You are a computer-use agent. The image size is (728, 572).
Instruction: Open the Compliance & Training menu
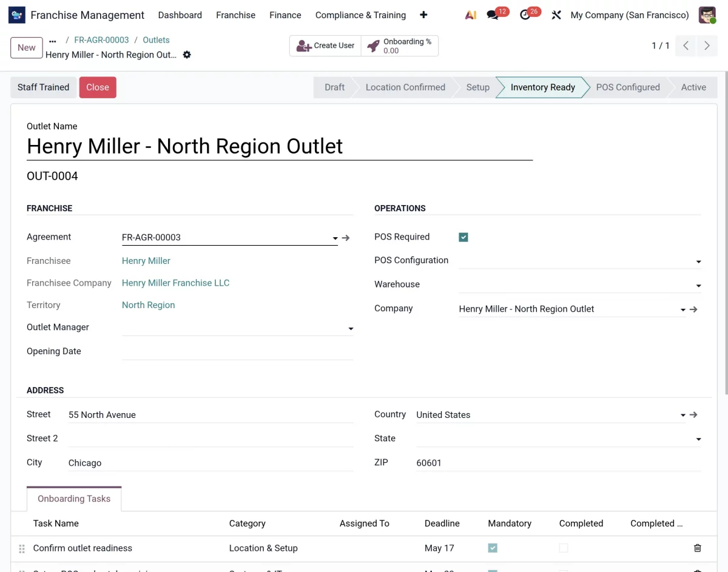360,15
